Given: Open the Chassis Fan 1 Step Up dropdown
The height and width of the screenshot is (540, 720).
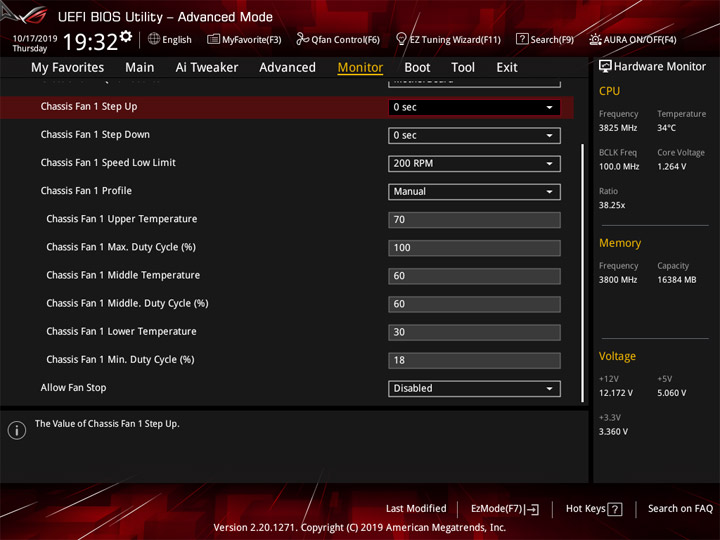Looking at the screenshot, I should [x=474, y=107].
